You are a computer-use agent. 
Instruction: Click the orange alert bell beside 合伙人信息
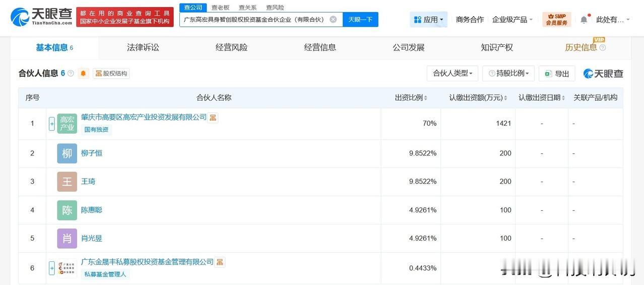(83, 74)
